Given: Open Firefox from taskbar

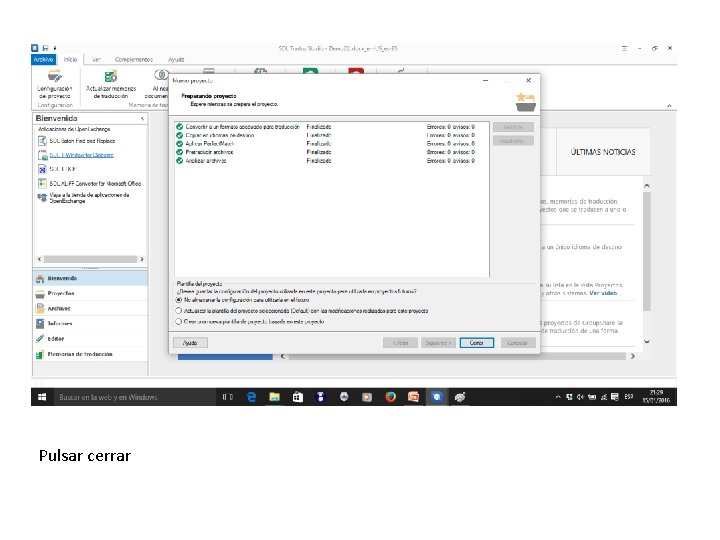Looking at the screenshot, I should pyautogui.click(x=390, y=397).
